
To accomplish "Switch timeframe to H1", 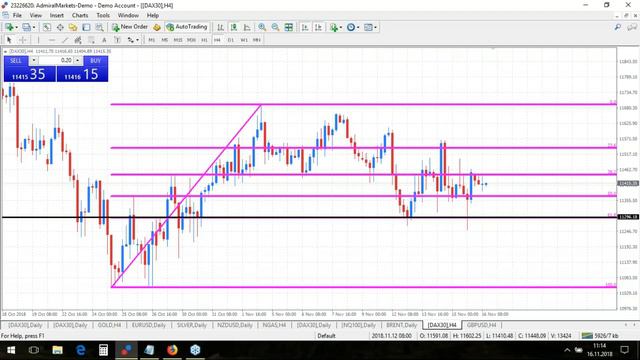I will coord(204,40).
